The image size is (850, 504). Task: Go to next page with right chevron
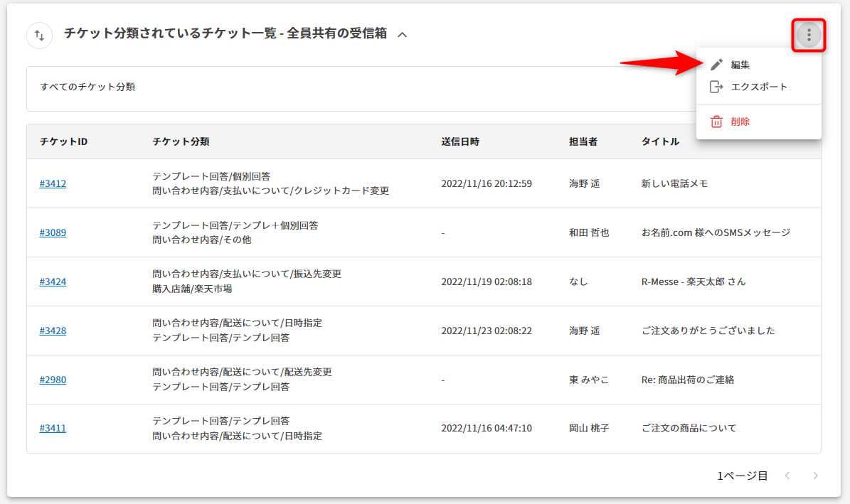pyautogui.click(x=815, y=476)
